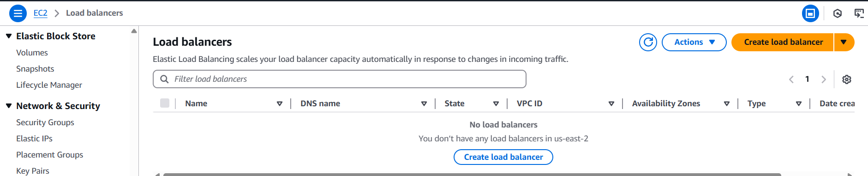Click the orange Create load balancer button
Screen dimensions: 868x176
pyautogui.click(x=783, y=42)
